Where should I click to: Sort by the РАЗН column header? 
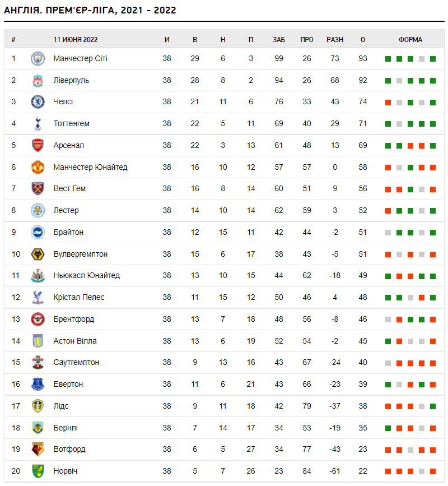335,40
